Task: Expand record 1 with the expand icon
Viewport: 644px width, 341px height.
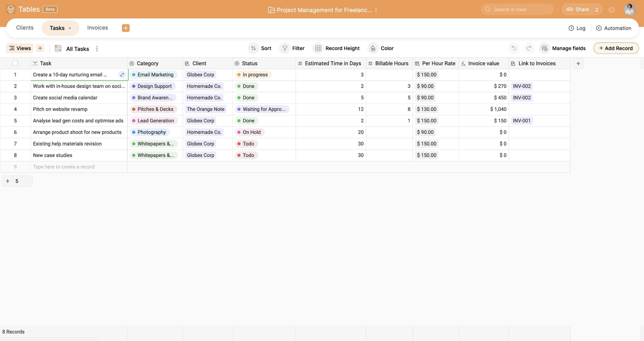Action: pos(122,75)
